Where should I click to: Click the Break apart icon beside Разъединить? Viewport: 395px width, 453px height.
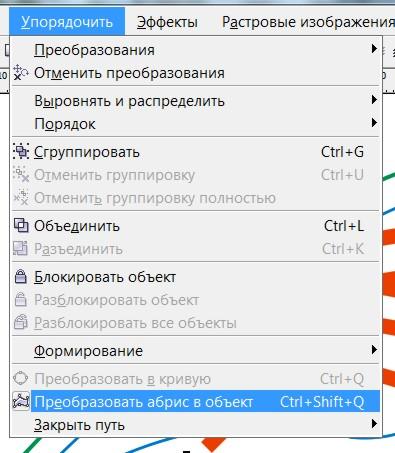tap(21, 249)
